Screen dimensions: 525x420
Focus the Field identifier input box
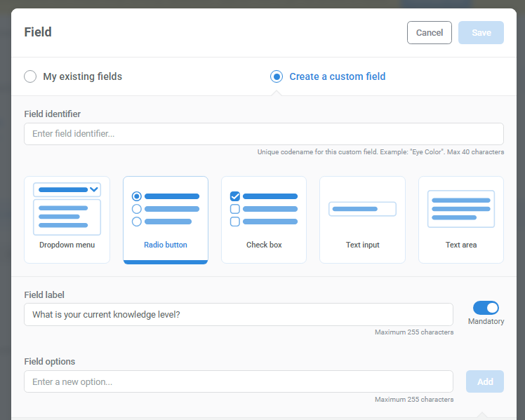tap(263, 134)
